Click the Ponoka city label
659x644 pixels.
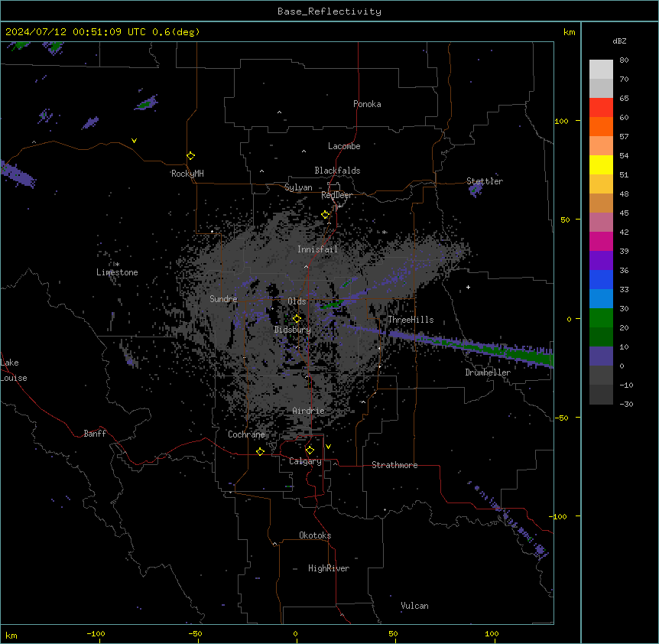(367, 104)
